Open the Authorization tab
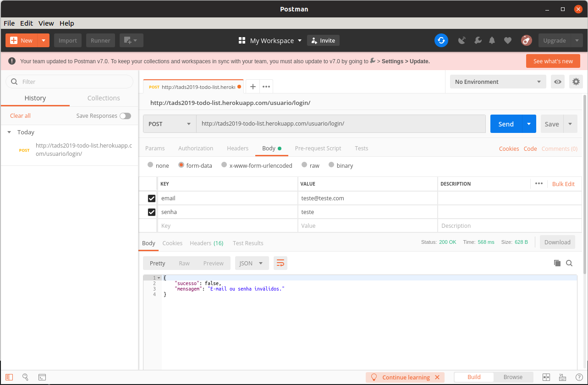 pos(196,148)
